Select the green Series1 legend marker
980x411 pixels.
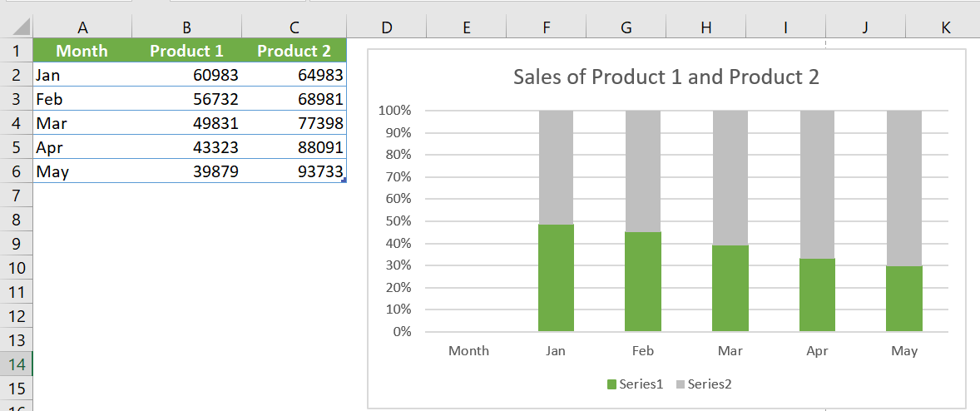click(x=611, y=384)
